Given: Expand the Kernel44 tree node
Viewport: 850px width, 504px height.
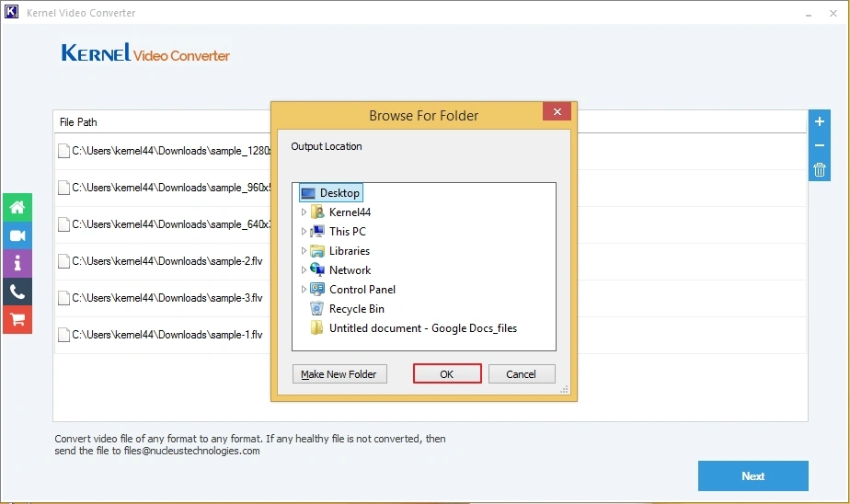Looking at the screenshot, I should tap(304, 212).
